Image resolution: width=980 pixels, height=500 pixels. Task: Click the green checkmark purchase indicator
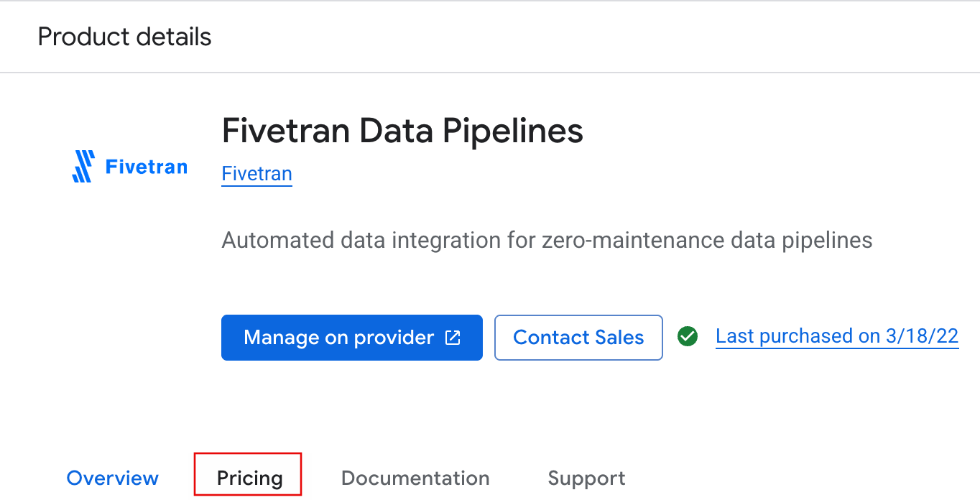pyautogui.click(x=687, y=336)
